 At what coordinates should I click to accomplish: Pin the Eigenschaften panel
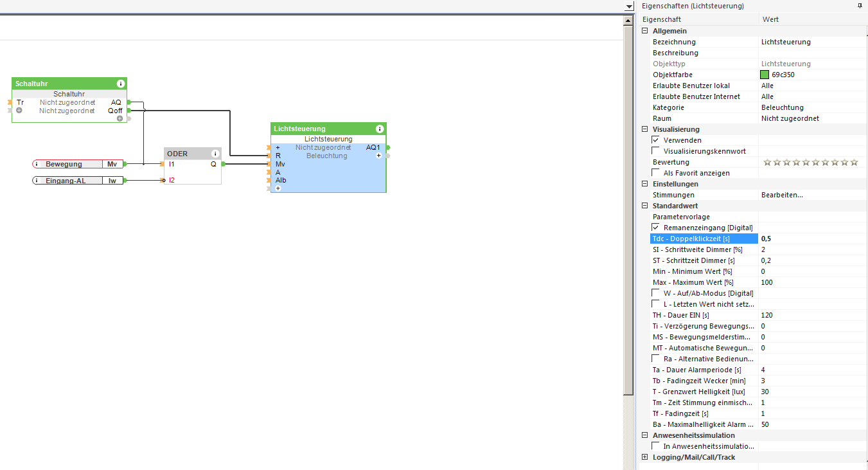click(x=860, y=5)
